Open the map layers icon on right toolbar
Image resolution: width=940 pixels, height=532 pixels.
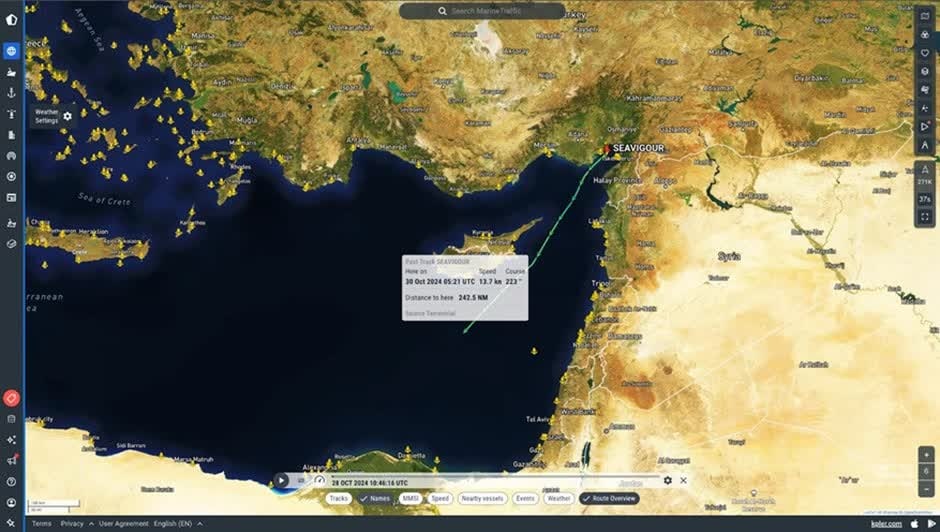(x=924, y=72)
